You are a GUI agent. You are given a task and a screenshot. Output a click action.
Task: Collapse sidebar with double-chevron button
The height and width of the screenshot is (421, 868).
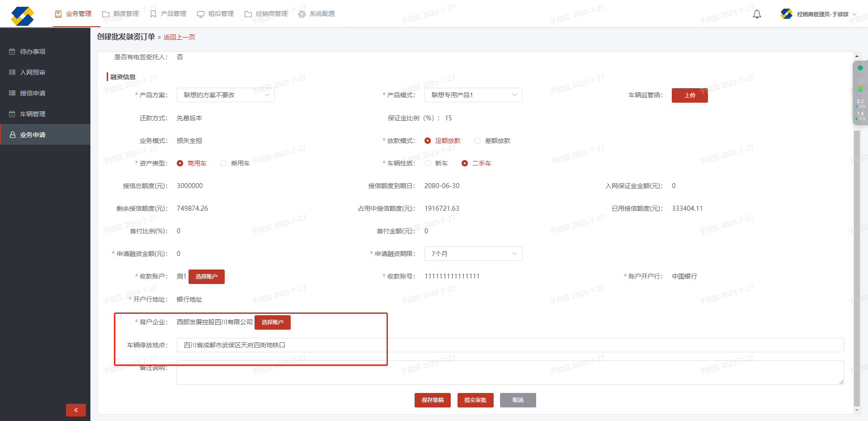point(75,410)
